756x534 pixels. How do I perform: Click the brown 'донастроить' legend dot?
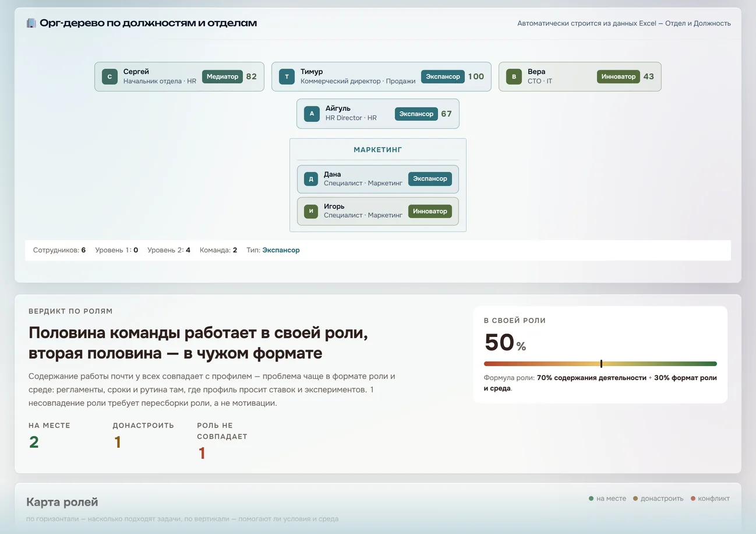pyautogui.click(x=635, y=498)
